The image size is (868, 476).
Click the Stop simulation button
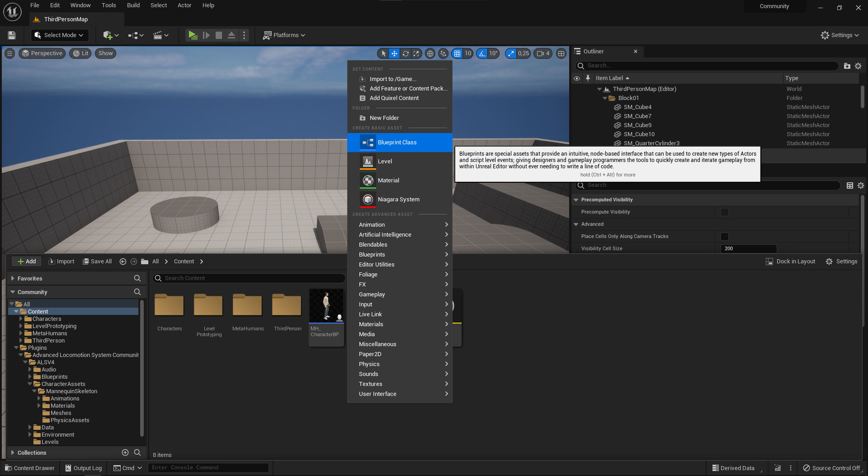point(219,35)
